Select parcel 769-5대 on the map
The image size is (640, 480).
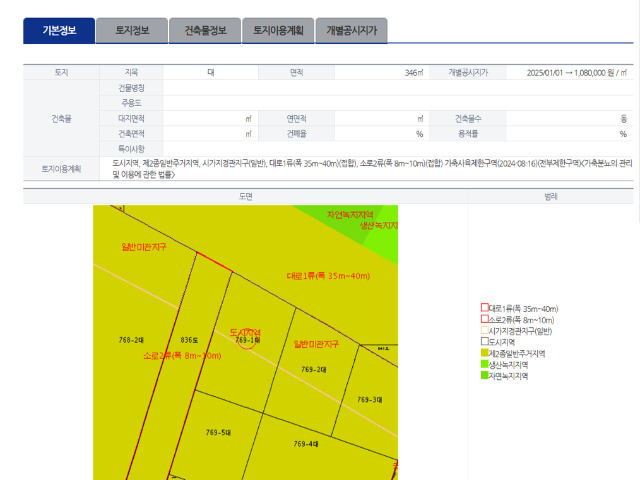pyautogui.click(x=219, y=431)
